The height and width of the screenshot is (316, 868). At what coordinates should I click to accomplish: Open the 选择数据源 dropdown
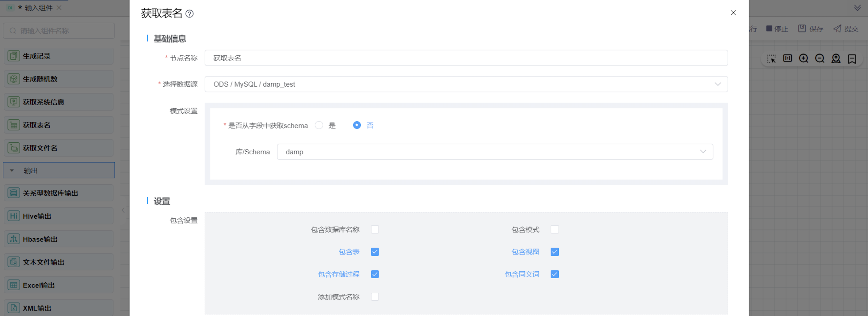(x=466, y=84)
